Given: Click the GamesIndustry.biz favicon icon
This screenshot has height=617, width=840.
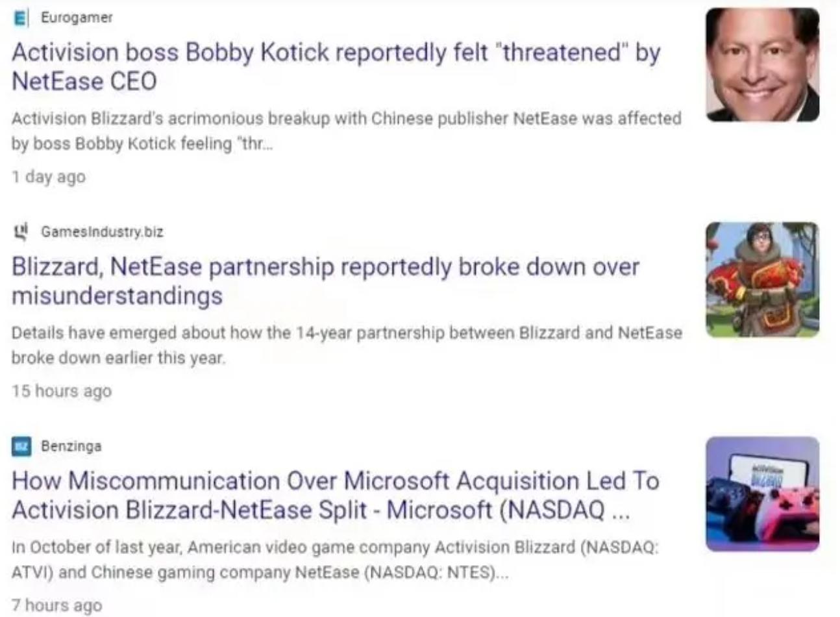Looking at the screenshot, I should click(21, 231).
